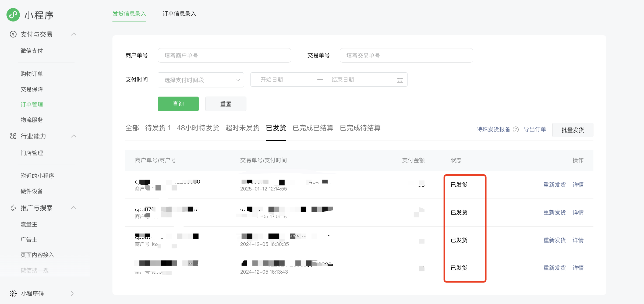The image size is (644, 304).
Task: Click 重新发货 for the 2024-12-05 16:30:35 order
Action: pos(554,240)
